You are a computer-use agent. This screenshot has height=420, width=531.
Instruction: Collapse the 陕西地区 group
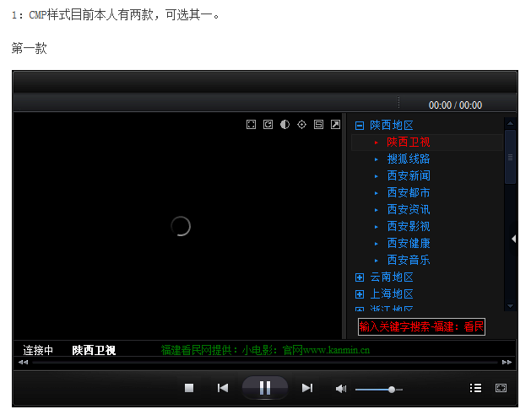360,126
